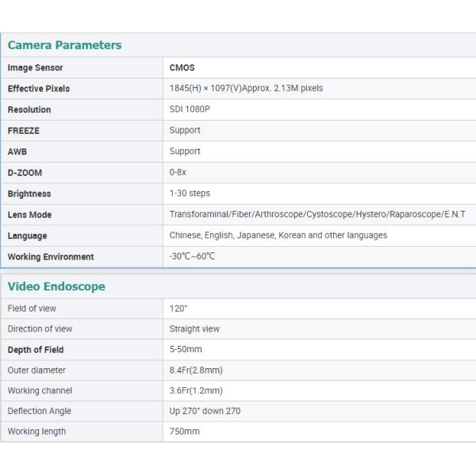Select the Outer diameter 8.4Fr(2.8mm) value
Viewport: 476px width, 476px height.
[196, 370]
